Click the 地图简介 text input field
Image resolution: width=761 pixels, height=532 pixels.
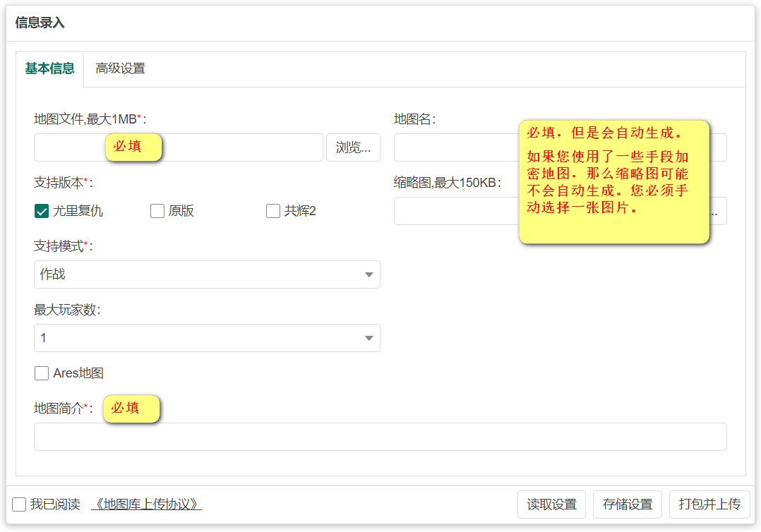click(x=380, y=437)
